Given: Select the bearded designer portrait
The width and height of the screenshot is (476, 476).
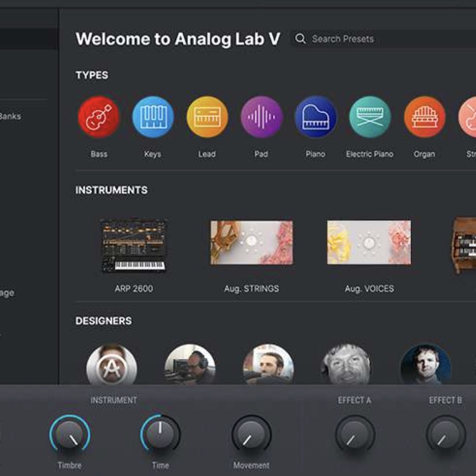Looking at the screenshot, I should click(268, 364).
